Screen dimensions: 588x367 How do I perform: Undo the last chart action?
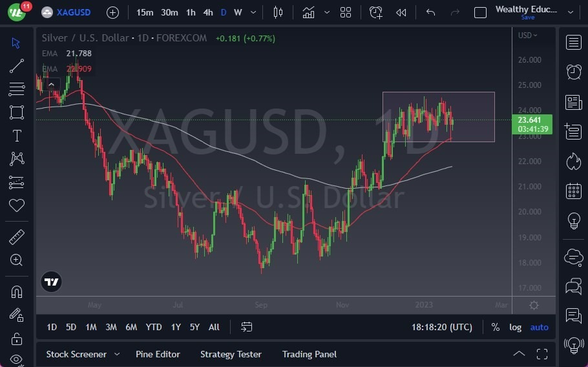[x=430, y=12]
